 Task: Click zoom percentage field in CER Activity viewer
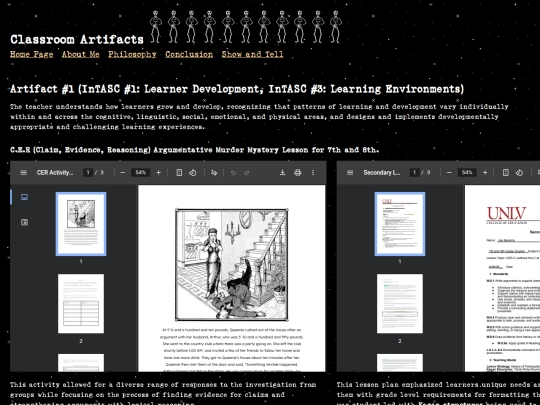coord(141,173)
